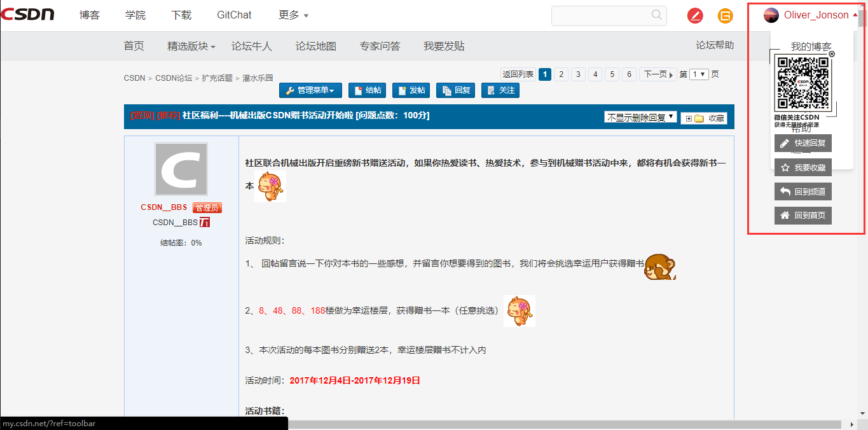Go to page 5 of thread
868x430 pixels.
(x=612, y=74)
